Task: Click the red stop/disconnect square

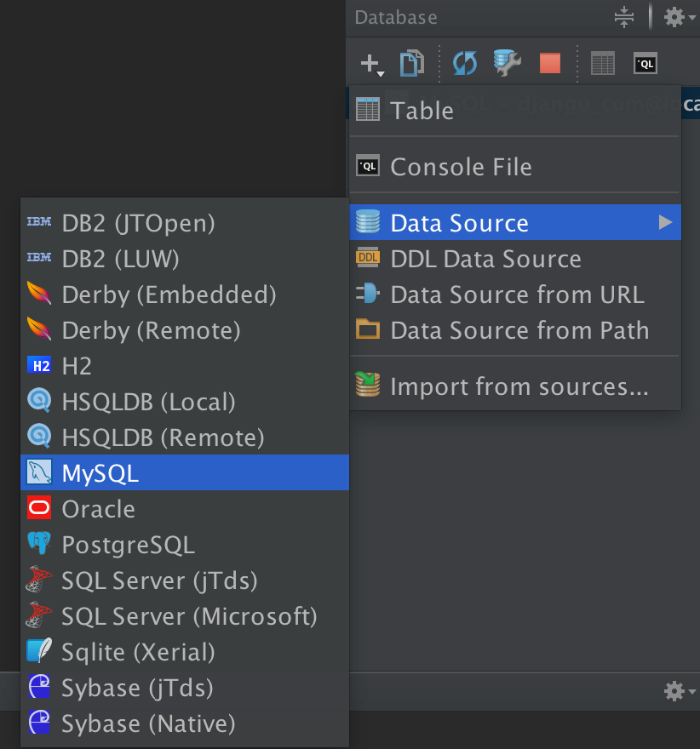Action: [x=549, y=63]
